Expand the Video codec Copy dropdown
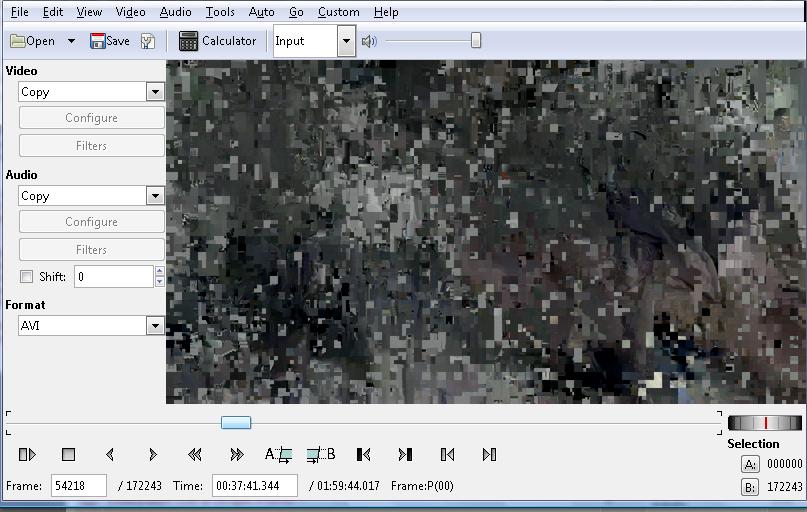The height and width of the screenshot is (512, 807). 155,92
